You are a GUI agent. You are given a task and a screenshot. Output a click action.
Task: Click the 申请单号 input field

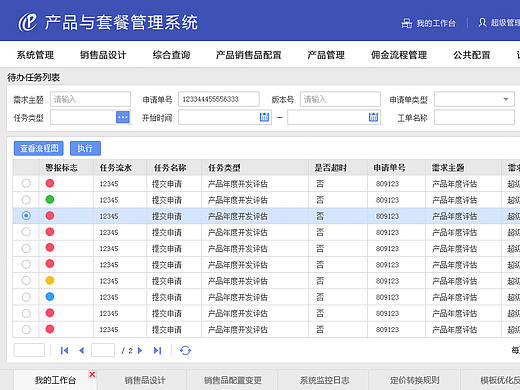(x=219, y=99)
